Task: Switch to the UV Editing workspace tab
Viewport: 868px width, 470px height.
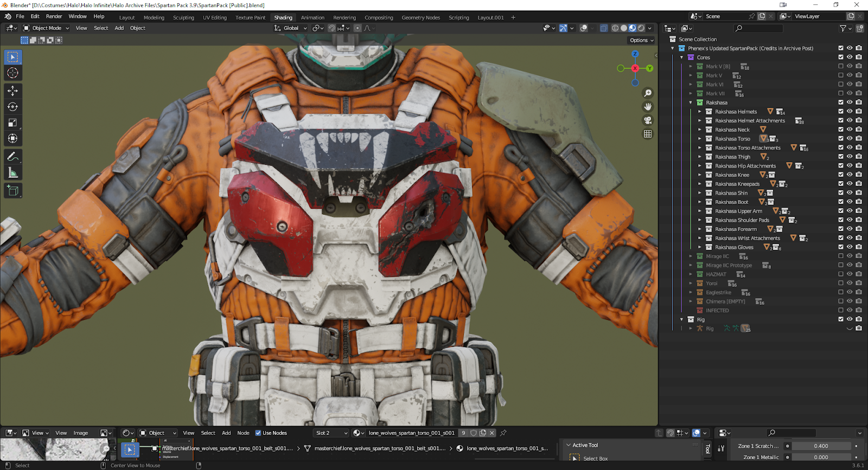Action: [x=214, y=17]
